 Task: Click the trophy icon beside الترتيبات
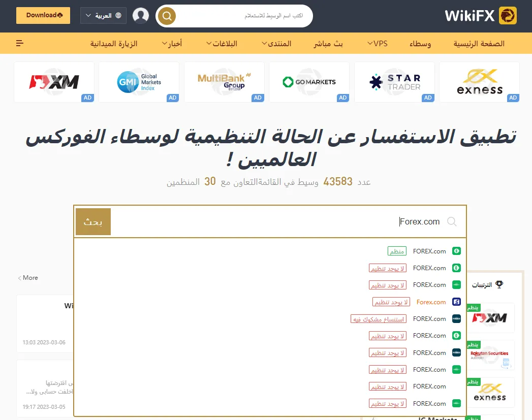(x=499, y=284)
